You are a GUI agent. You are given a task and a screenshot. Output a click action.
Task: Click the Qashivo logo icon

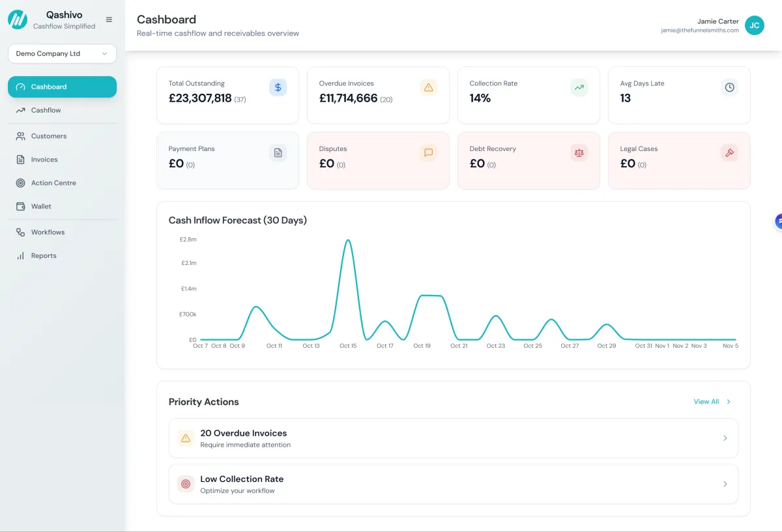18,20
